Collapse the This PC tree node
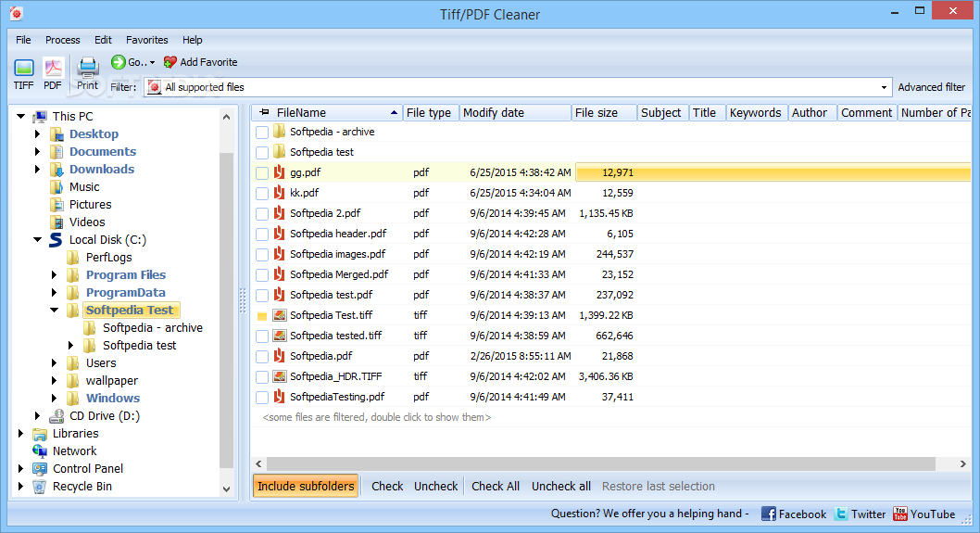Viewport: 980px width, 533px height. pos(20,117)
